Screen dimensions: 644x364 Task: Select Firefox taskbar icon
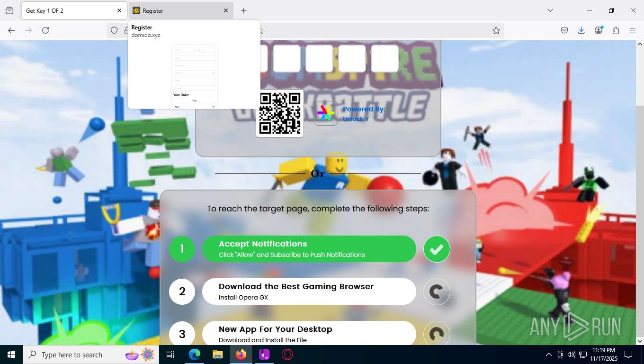coord(241,355)
